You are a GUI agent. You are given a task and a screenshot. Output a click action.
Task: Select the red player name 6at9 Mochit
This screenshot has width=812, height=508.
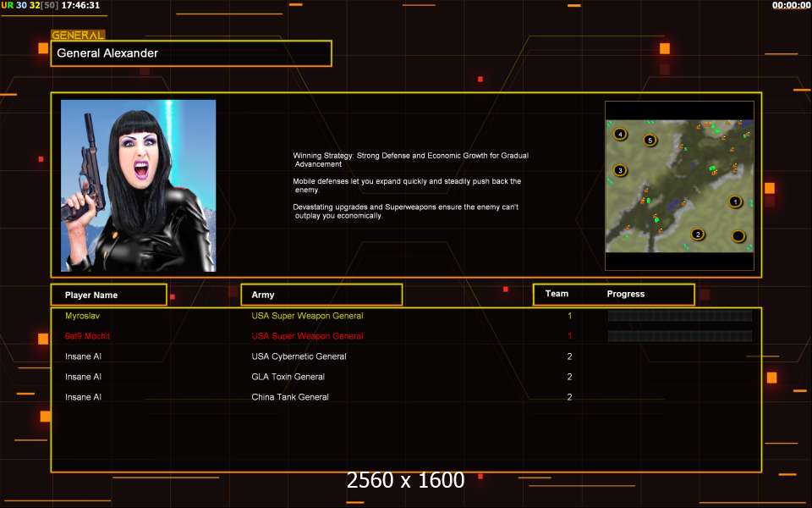tap(87, 336)
